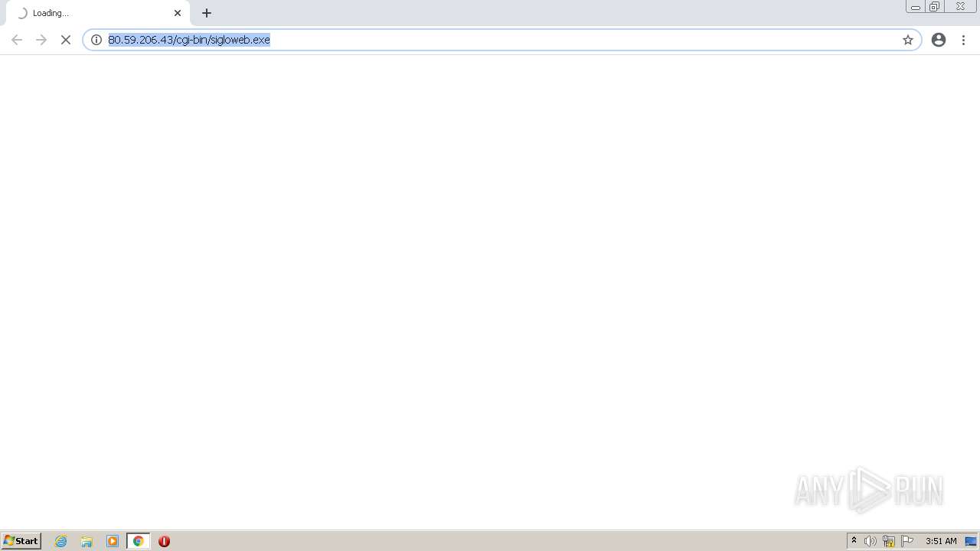Click the address bar URL
Image resolution: width=980 pixels, height=551 pixels.
point(189,40)
